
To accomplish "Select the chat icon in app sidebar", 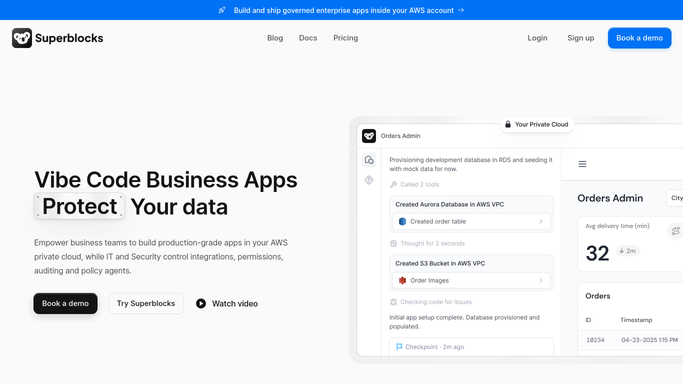I will coord(369,160).
